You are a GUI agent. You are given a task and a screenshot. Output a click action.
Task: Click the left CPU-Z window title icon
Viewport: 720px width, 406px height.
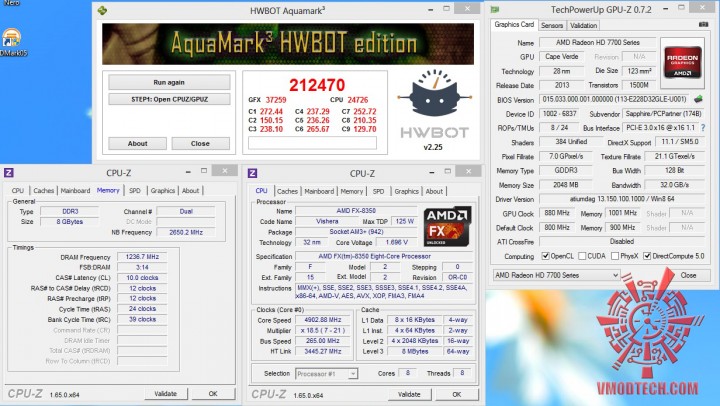pyautogui.click(x=8, y=173)
